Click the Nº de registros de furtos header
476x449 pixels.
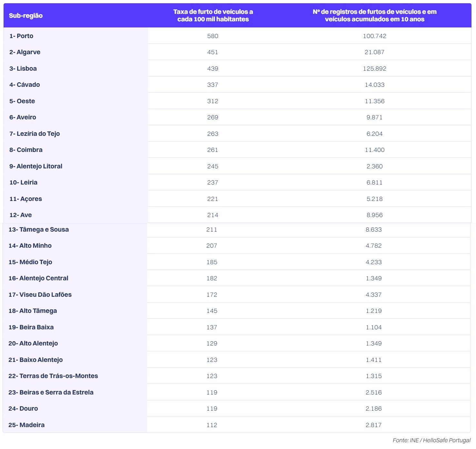tap(374, 15)
